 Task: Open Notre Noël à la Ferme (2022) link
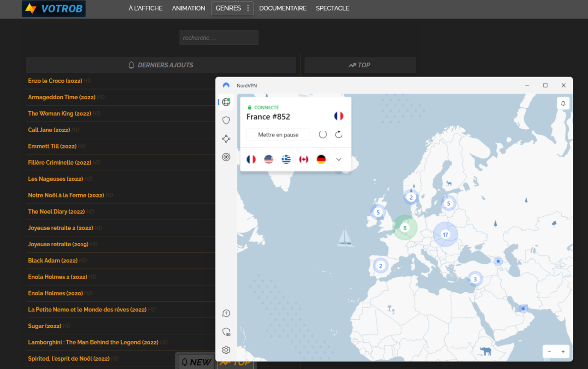tap(66, 195)
